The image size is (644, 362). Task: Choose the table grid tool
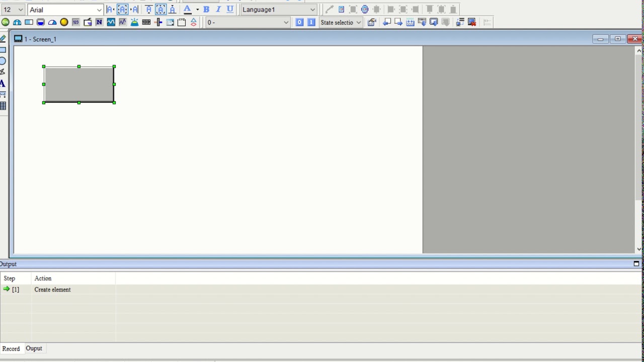click(x=3, y=106)
